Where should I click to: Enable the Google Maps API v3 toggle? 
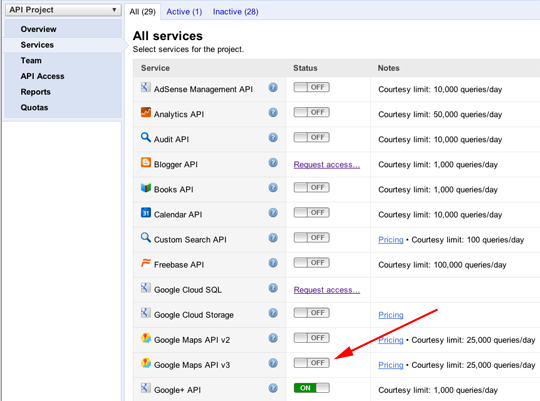click(x=312, y=363)
